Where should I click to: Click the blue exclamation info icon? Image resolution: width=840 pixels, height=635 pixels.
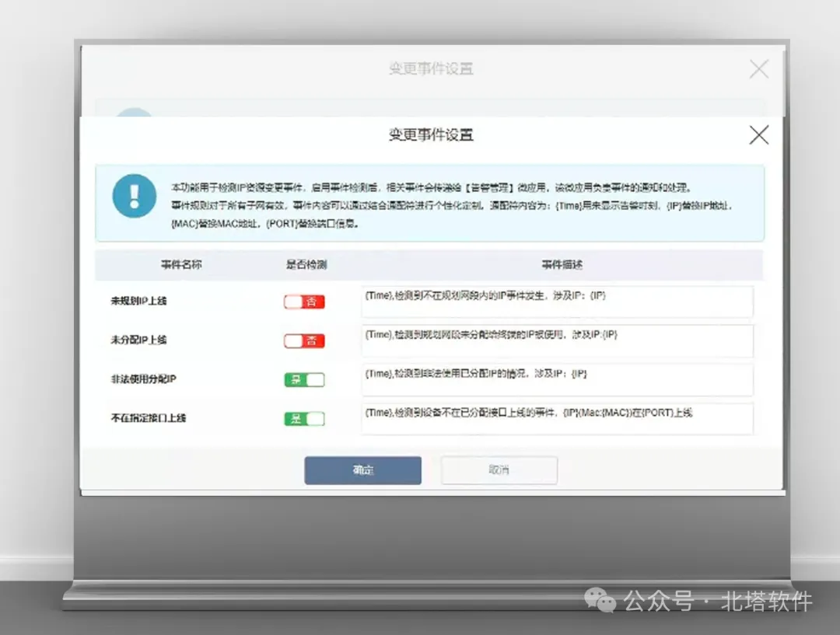(135, 196)
